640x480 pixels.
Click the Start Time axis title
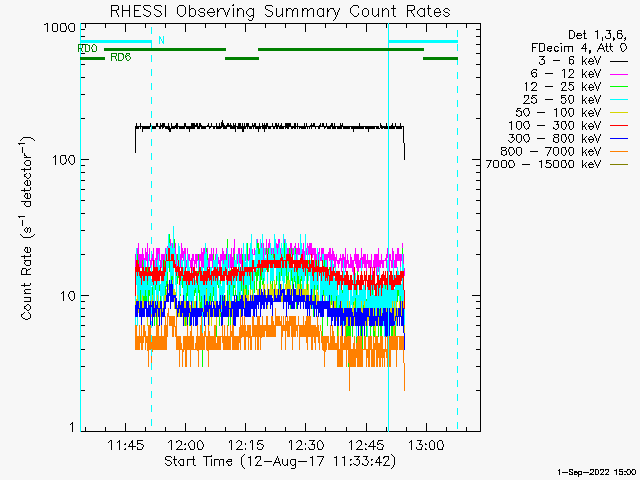tap(280, 461)
